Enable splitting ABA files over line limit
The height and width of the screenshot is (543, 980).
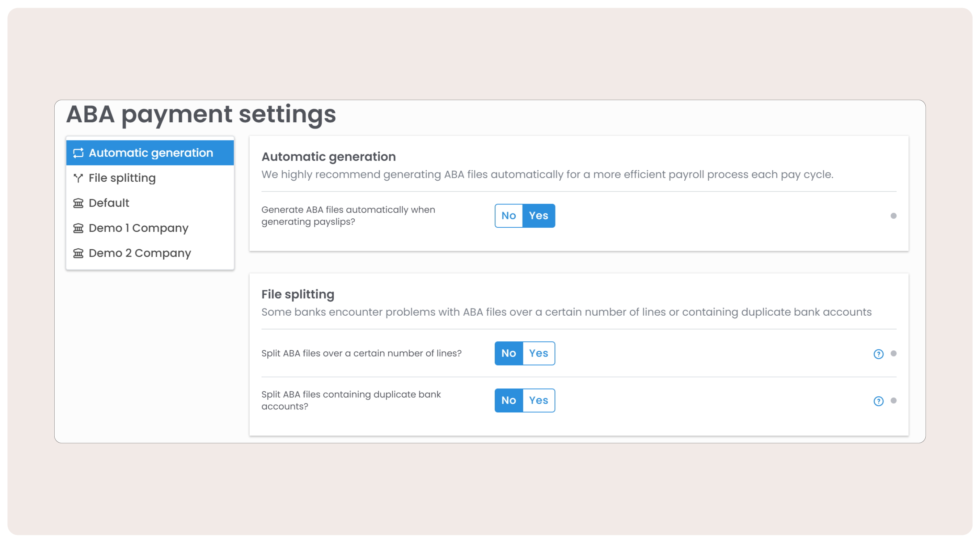(538, 354)
